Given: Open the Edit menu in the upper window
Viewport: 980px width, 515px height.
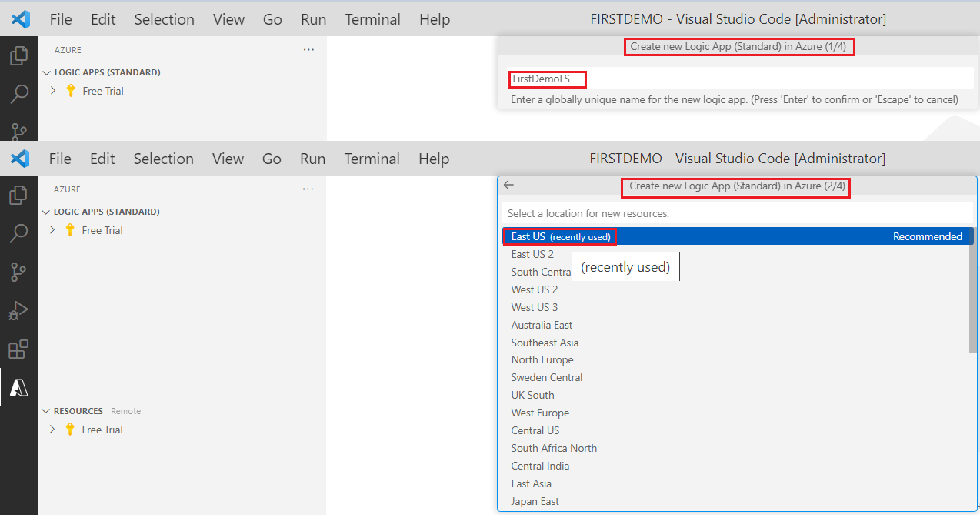Looking at the screenshot, I should point(103,19).
